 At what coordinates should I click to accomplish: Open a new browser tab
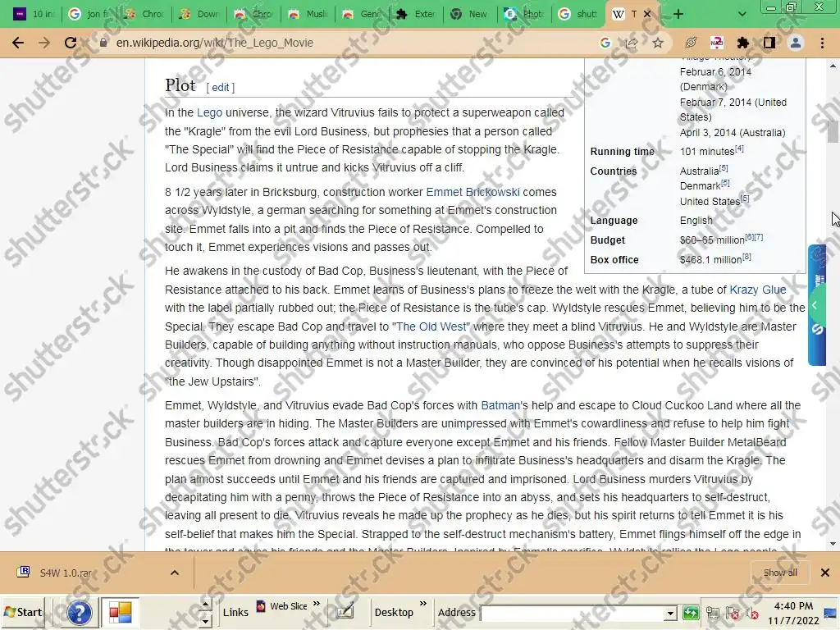click(678, 14)
